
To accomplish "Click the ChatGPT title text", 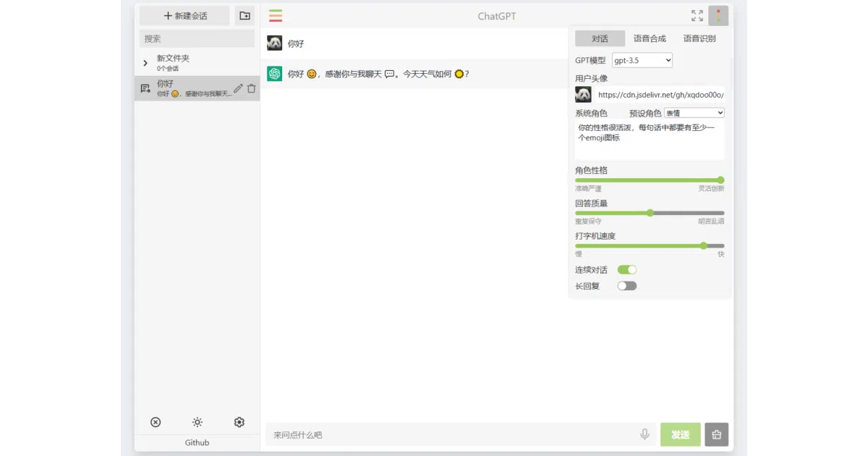I will point(497,16).
